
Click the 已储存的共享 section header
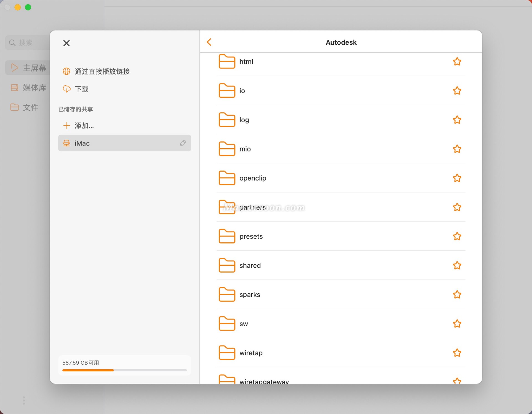pos(76,109)
